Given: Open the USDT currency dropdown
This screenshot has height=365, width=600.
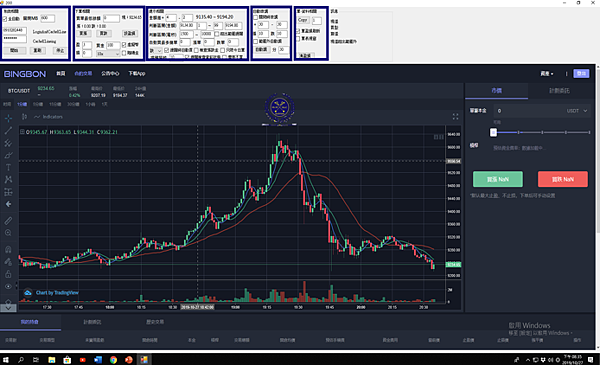Looking at the screenshot, I should coord(577,111).
